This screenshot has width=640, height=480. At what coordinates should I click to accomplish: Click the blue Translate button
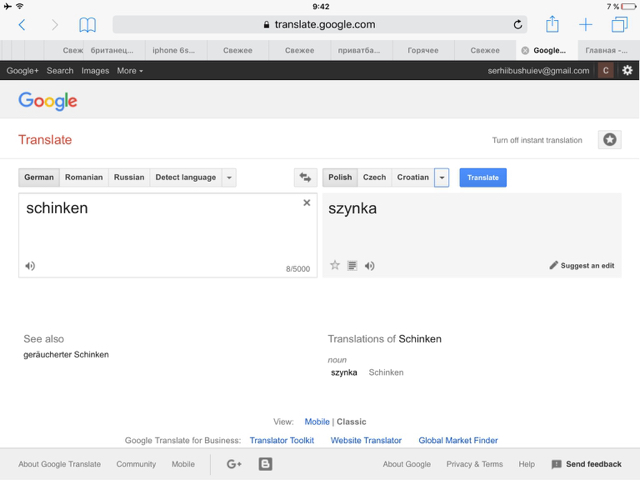[483, 178]
